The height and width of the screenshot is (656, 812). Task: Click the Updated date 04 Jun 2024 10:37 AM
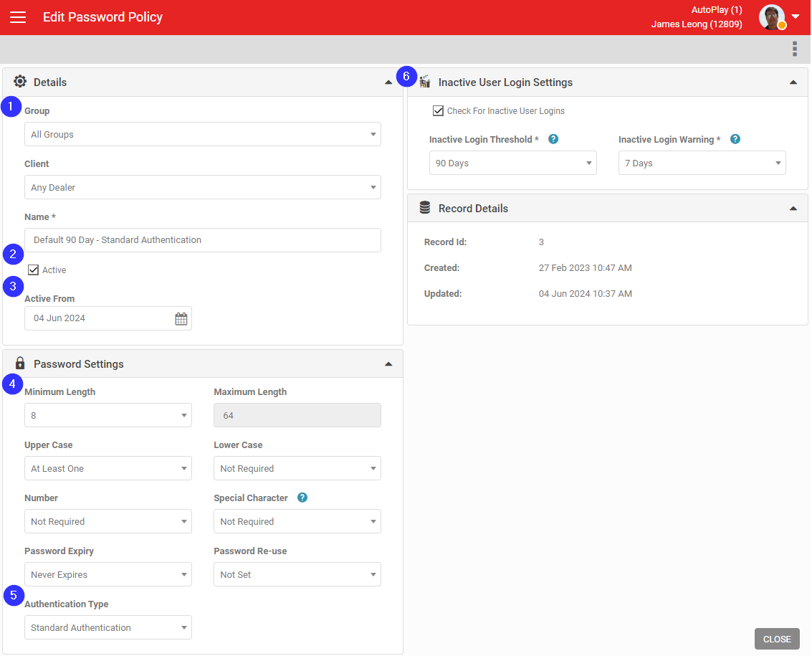(586, 294)
